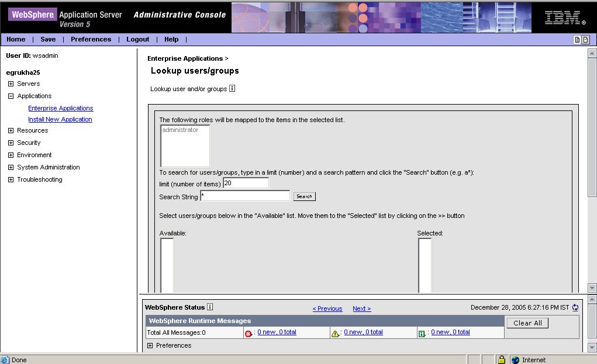Click Save in the top menu bar
The height and width of the screenshot is (364, 597).
tap(48, 39)
